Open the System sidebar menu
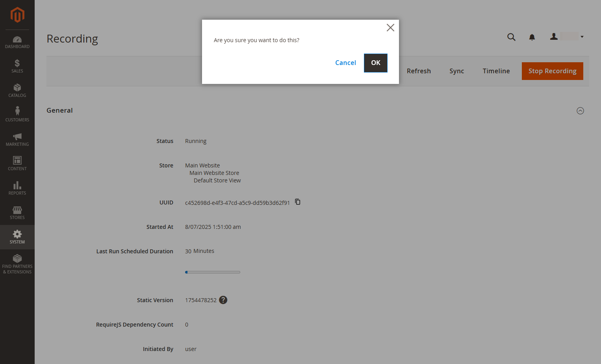The width and height of the screenshot is (601, 364). [x=17, y=237]
